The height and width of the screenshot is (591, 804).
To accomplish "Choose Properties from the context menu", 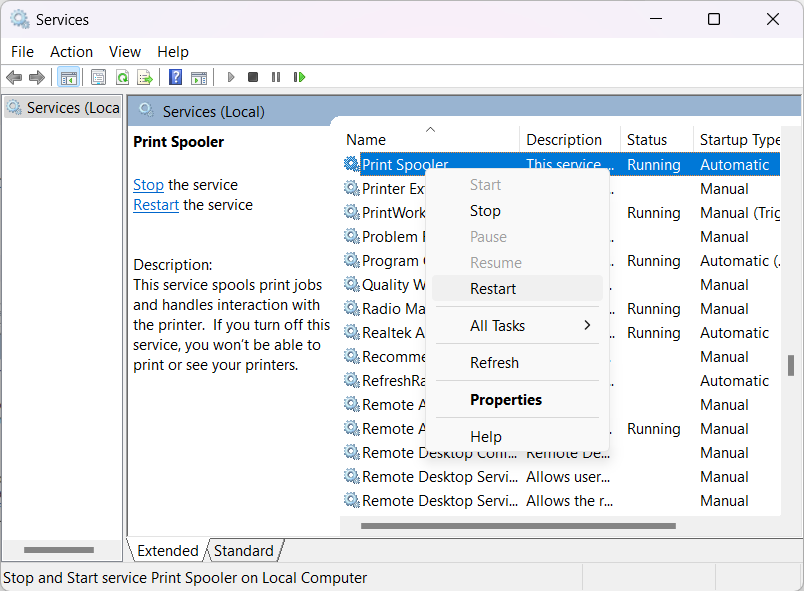I will point(517,399).
